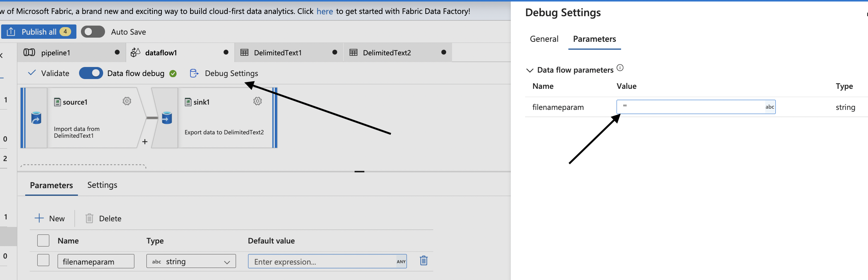Toggle the Auto Save switch
Image resolution: width=868 pixels, height=280 pixels.
[93, 32]
